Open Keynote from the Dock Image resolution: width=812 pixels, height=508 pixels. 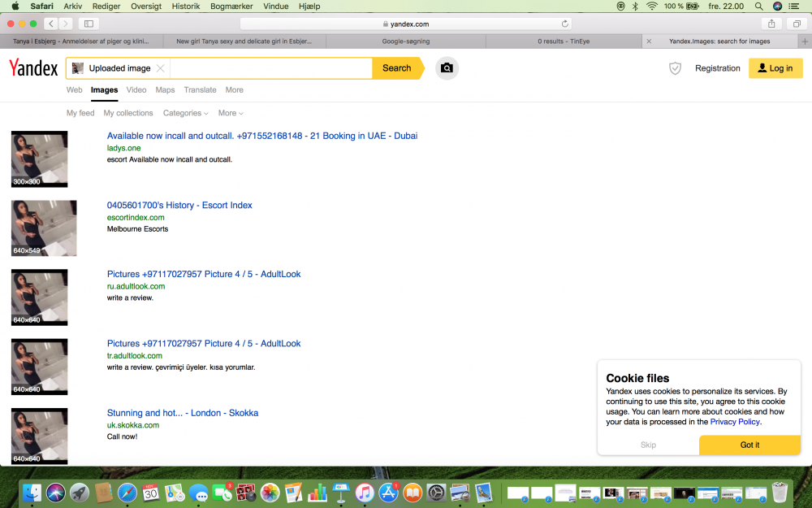pos(341,493)
